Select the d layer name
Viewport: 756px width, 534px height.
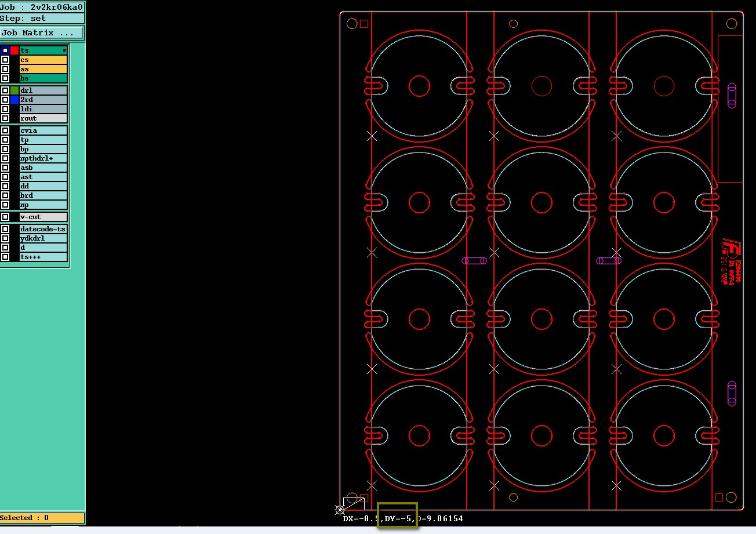(43, 248)
